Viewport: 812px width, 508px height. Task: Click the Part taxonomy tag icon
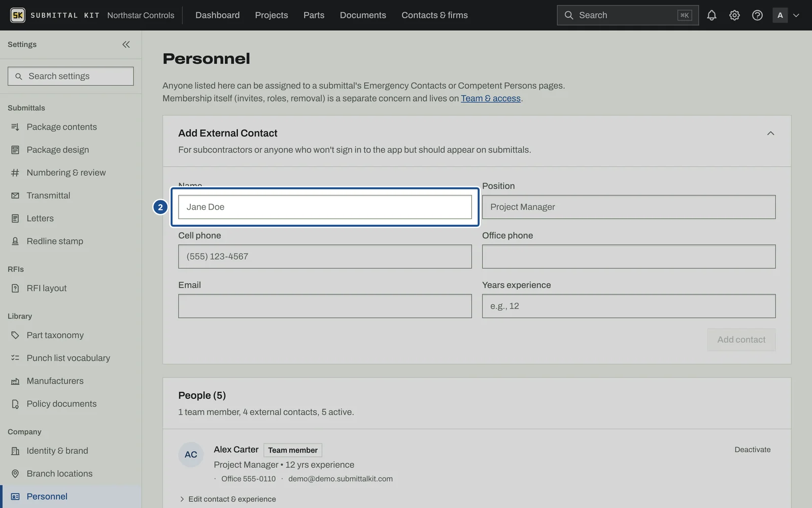click(15, 335)
